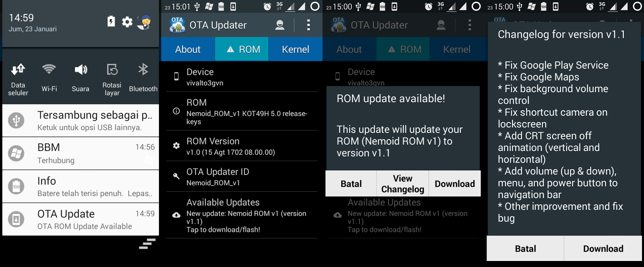Tap the key icon beside OTA Updater ID
644x267 pixels.
pyautogui.click(x=176, y=176)
